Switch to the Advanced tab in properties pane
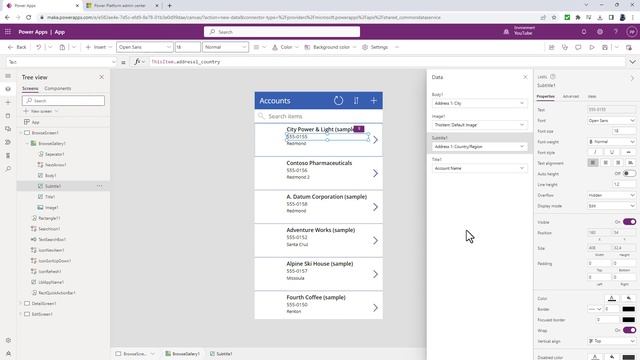This screenshot has height=360, width=640. pyautogui.click(x=571, y=96)
